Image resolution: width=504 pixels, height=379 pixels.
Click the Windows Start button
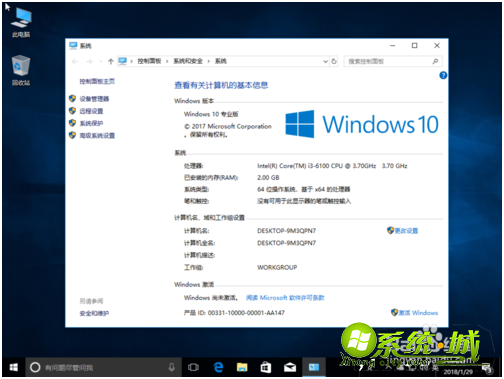[x=14, y=367]
